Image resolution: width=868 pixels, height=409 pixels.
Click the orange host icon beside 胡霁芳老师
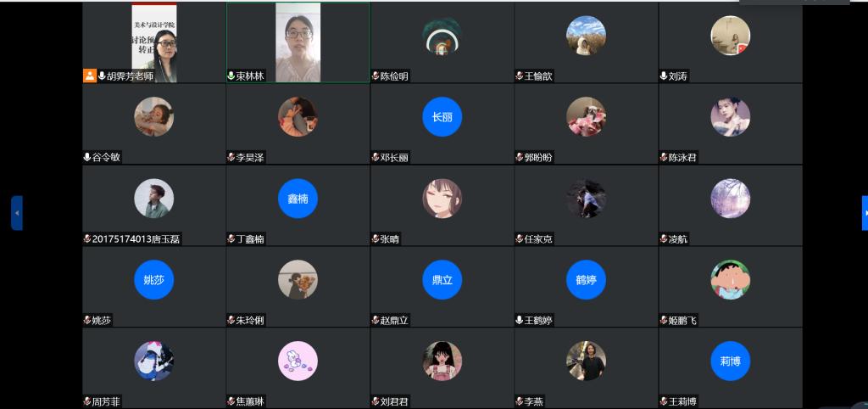point(90,76)
